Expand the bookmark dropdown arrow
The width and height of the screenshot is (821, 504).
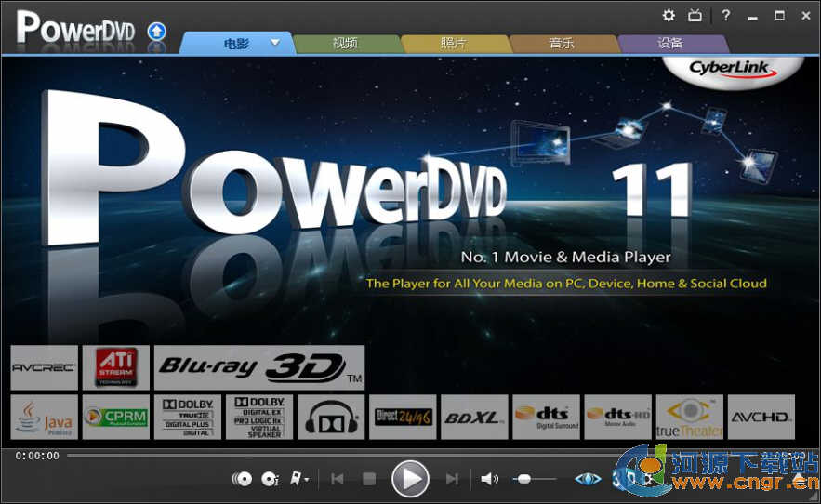click(x=308, y=480)
